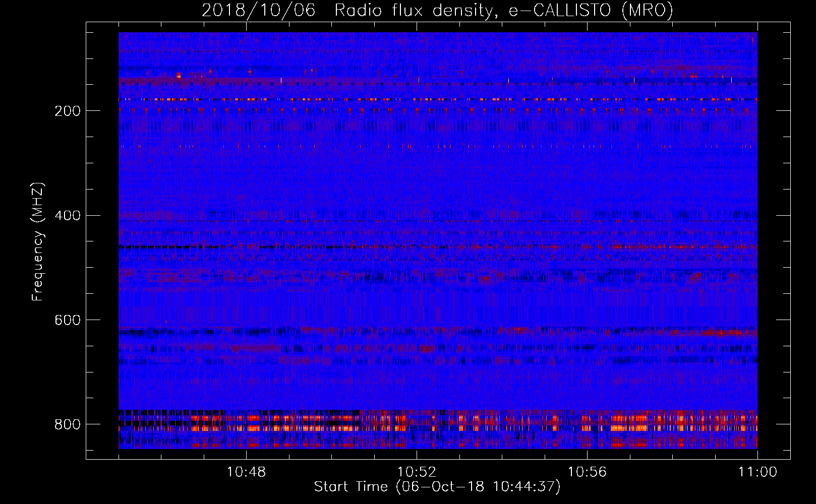Click the 400 frequency tick label
Image resolution: width=816 pixels, height=504 pixels.
(68, 216)
